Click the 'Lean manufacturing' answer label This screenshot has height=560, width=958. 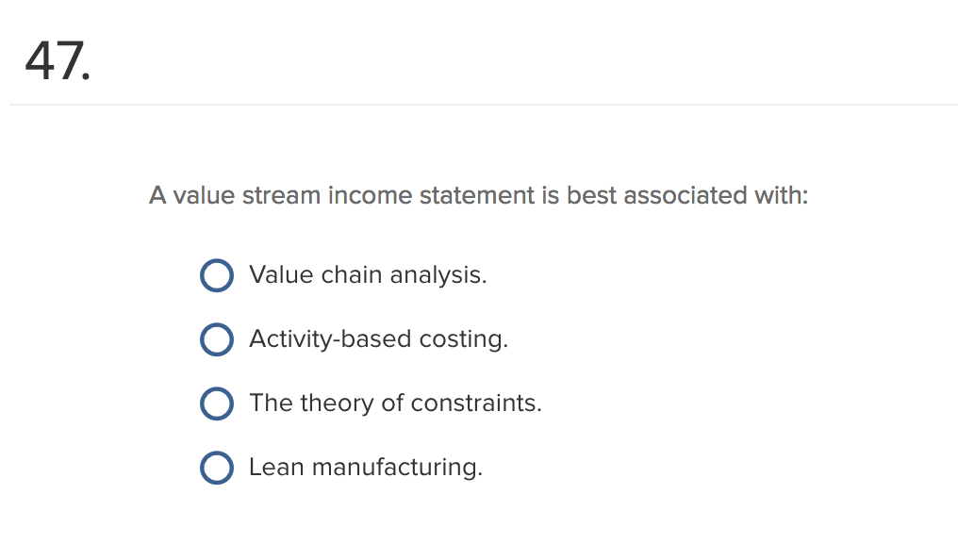(x=365, y=468)
